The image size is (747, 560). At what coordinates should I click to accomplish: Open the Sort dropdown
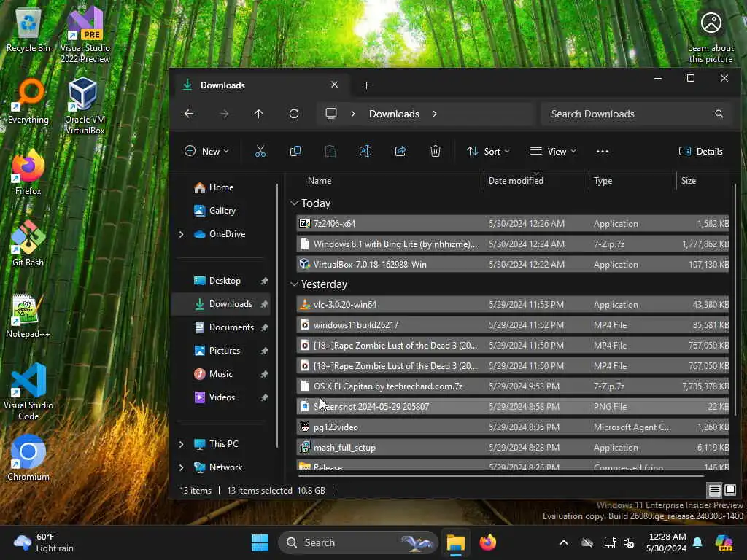tap(488, 152)
